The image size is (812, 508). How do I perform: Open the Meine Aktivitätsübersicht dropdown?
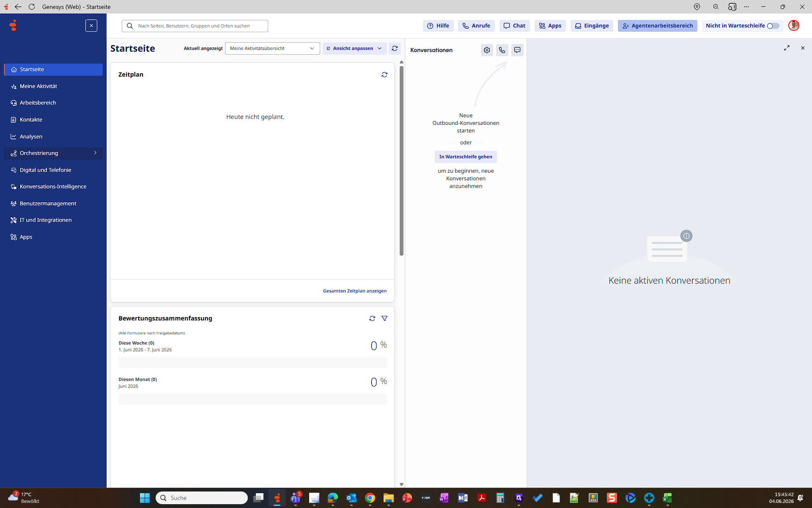point(272,48)
